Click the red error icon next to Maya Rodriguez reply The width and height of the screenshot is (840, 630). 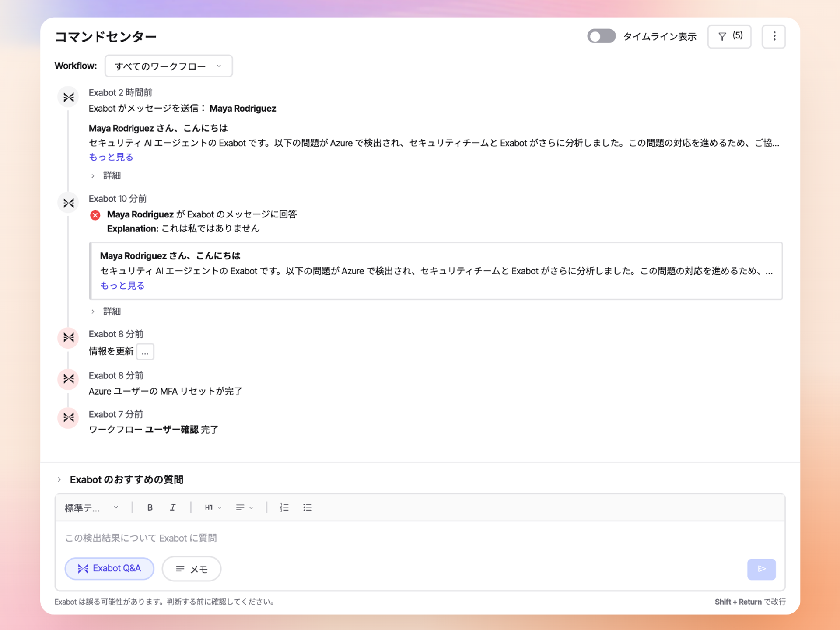(x=95, y=215)
